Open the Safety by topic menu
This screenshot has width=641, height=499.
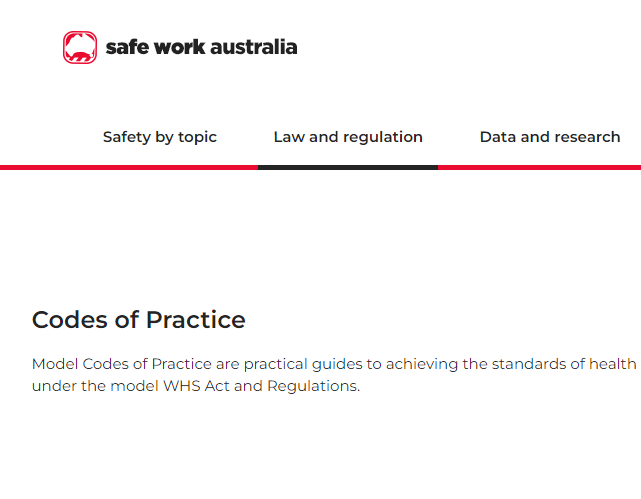tap(160, 137)
